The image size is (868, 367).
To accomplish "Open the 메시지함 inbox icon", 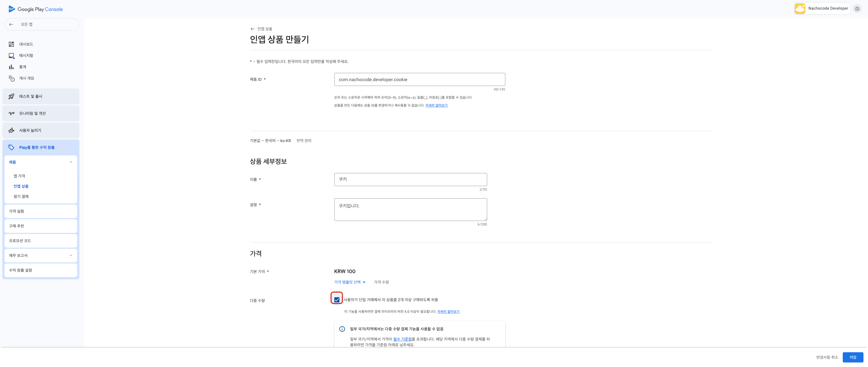I will pos(11,56).
